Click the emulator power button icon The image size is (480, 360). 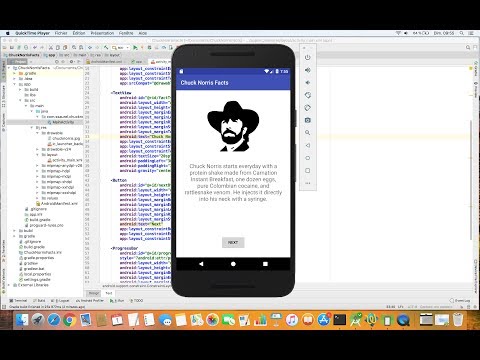pos(308,57)
